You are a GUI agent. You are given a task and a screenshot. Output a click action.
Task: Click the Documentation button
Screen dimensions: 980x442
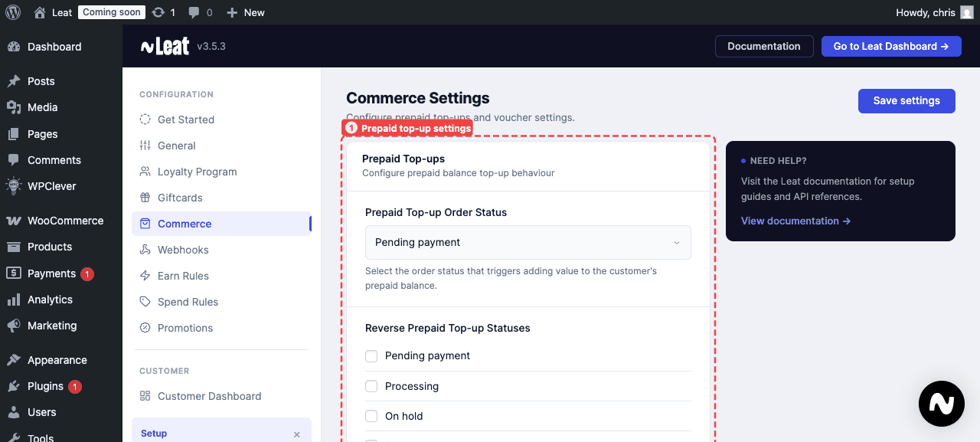coord(764,46)
